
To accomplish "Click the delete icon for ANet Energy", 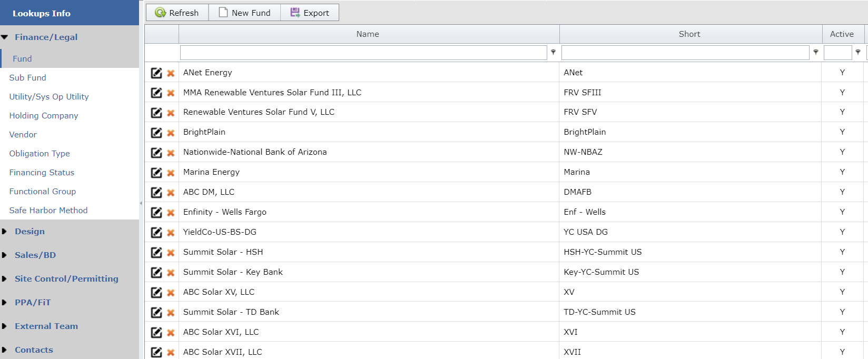I will pos(171,73).
